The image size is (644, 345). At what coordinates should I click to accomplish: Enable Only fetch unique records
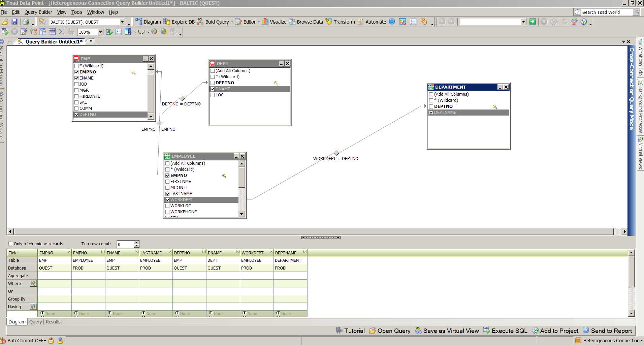tap(10, 244)
